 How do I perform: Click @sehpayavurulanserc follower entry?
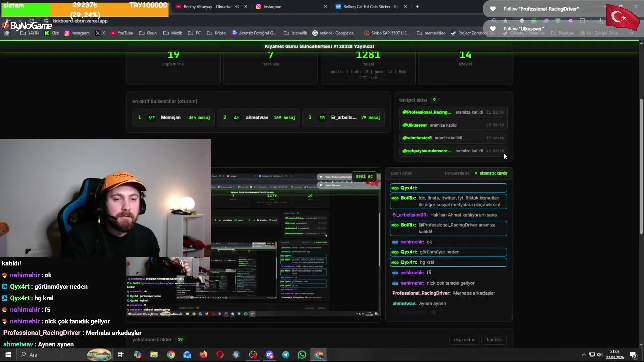(x=453, y=151)
